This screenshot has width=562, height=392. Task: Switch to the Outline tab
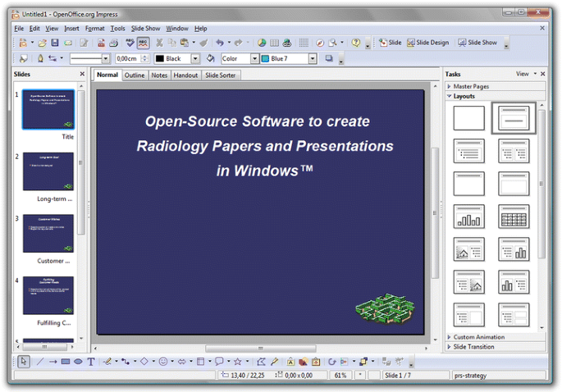click(x=135, y=75)
